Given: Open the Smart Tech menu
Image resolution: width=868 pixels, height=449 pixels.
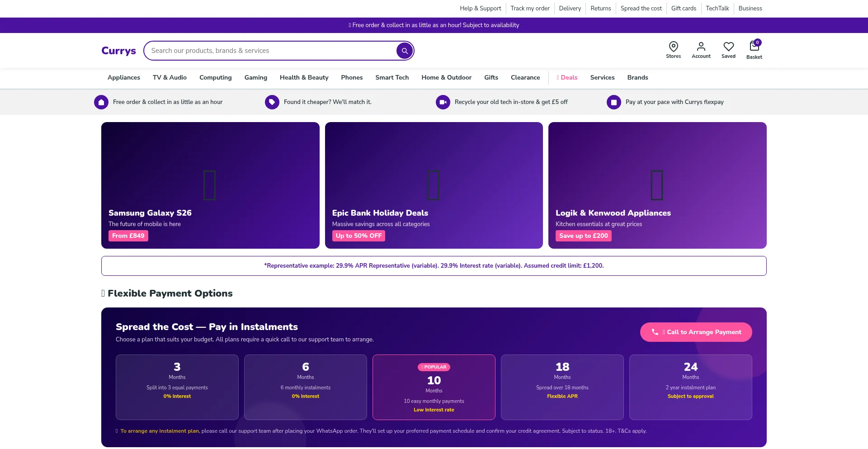Looking at the screenshot, I should click(x=392, y=78).
